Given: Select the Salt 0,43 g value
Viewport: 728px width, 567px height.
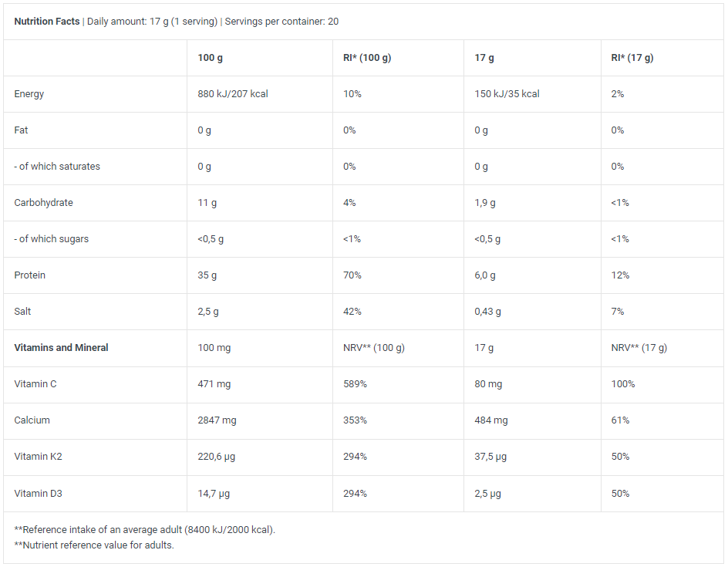Looking at the screenshot, I should point(487,311).
